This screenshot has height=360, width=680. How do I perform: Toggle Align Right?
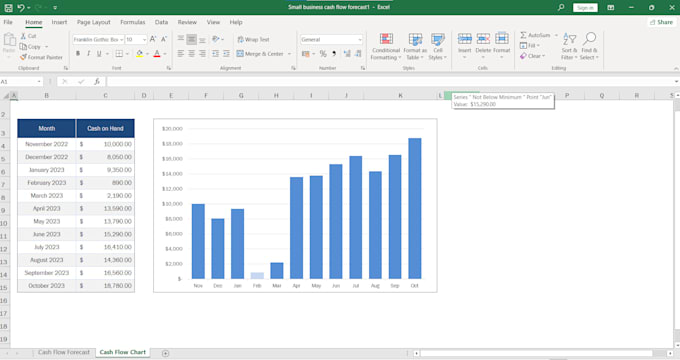202,54
